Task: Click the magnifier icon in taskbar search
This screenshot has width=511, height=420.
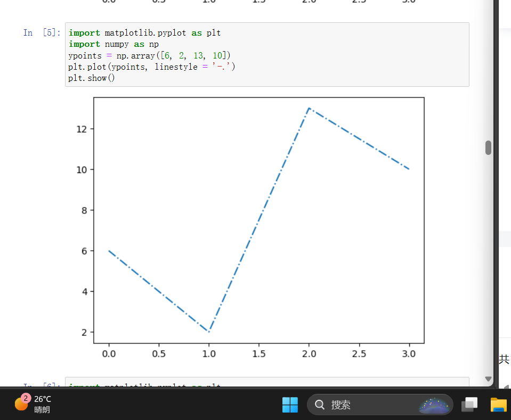Action: click(319, 405)
